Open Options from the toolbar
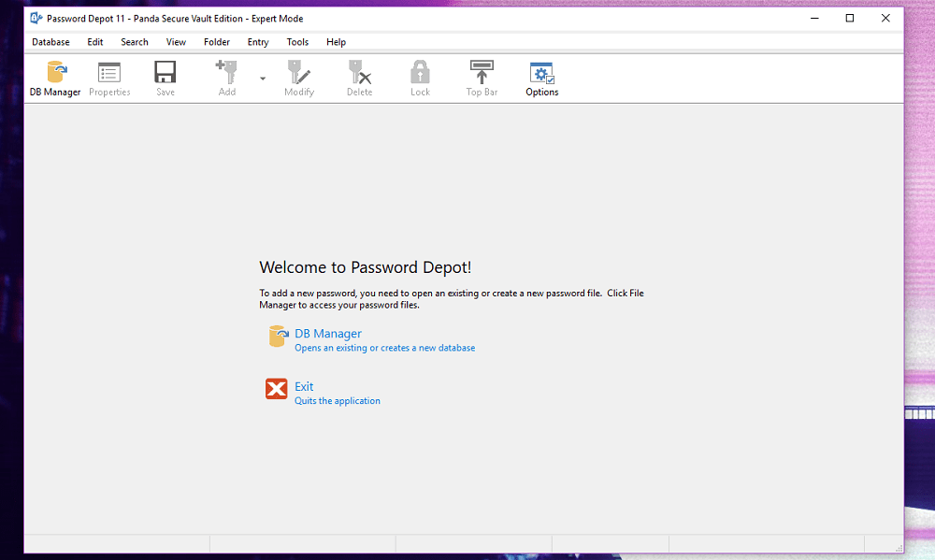 pos(541,79)
